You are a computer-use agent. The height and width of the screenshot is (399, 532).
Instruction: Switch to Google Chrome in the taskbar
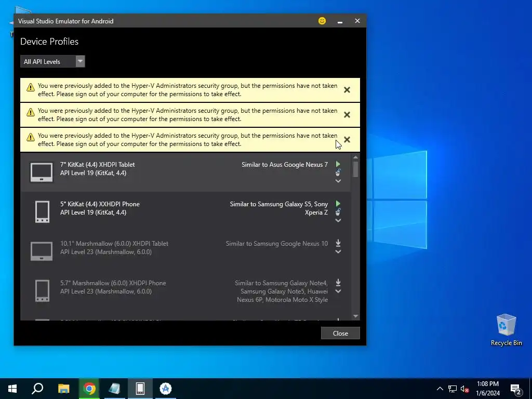click(x=89, y=389)
